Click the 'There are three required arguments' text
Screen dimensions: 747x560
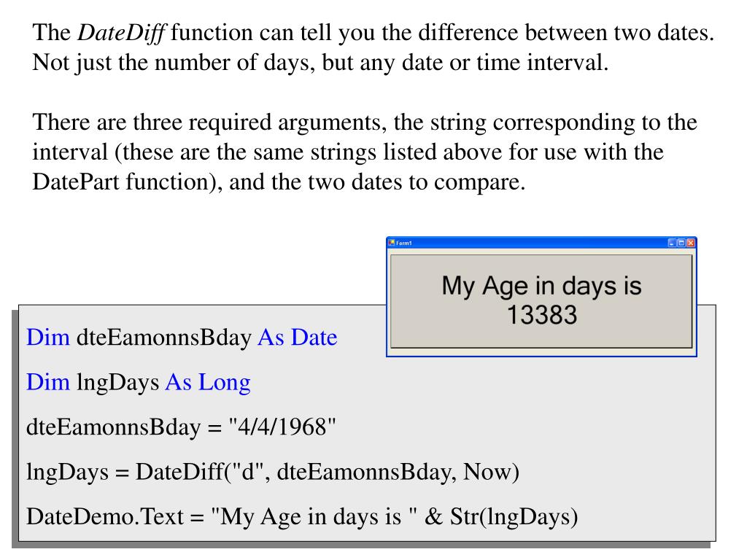click(x=204, y=122)
